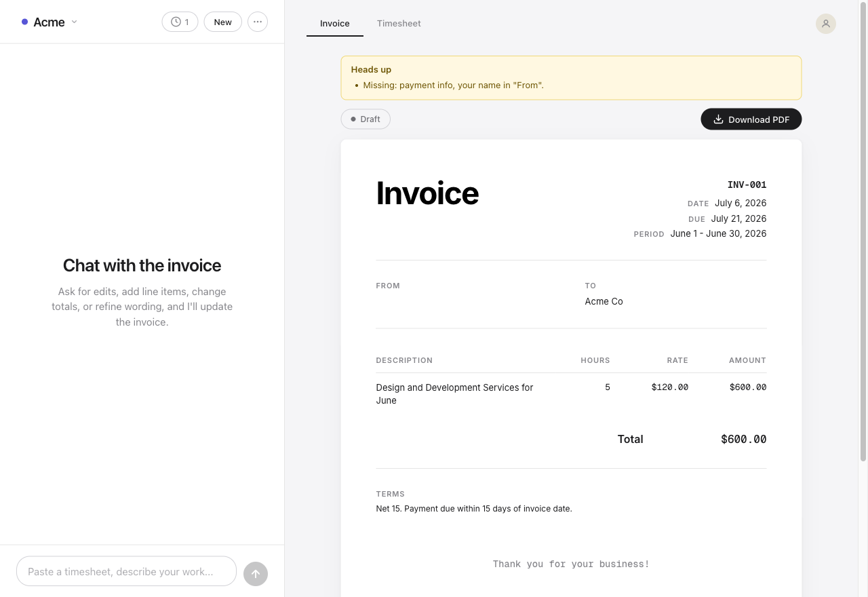The image size is (868, 597).
Task: Click the TERMS section label
Action: (x=390, y=494)
